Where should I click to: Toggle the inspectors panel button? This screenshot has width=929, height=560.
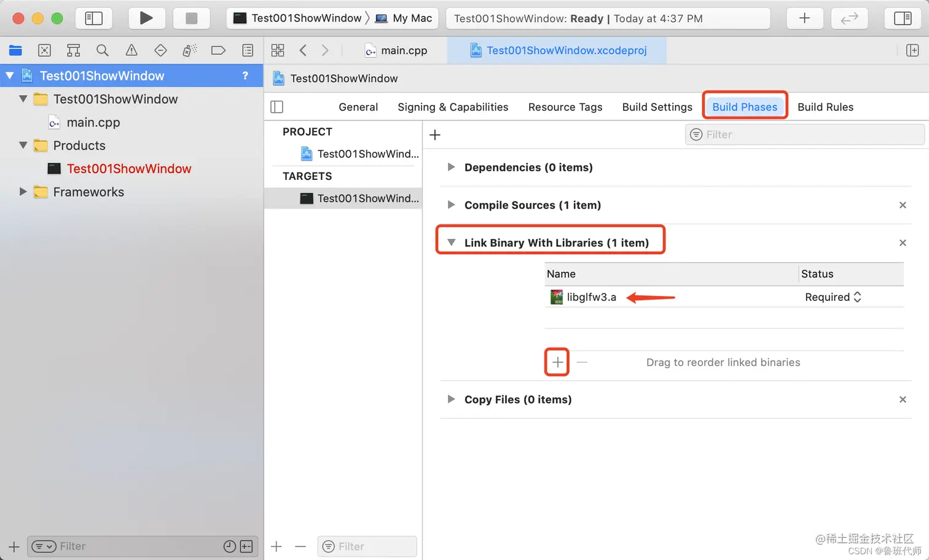[903, 18]
